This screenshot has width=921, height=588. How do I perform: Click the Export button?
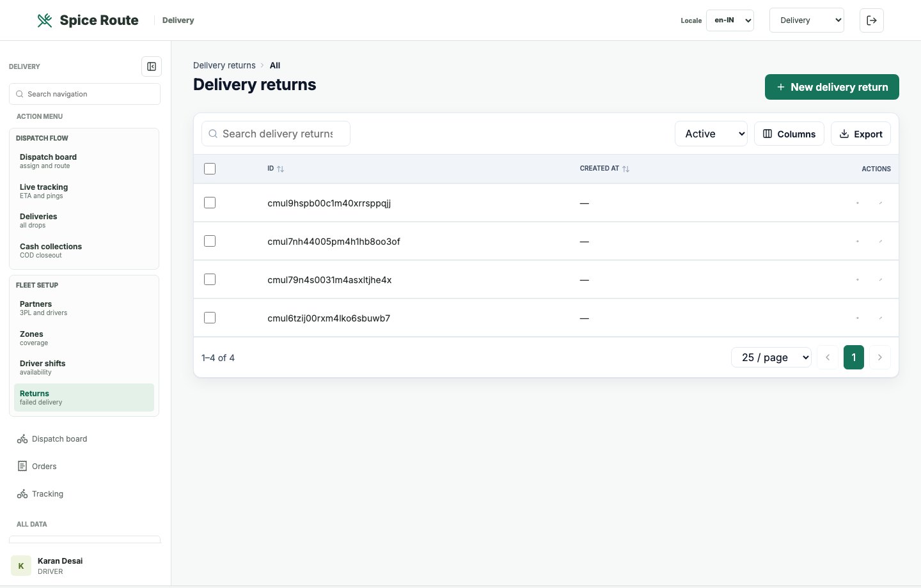[861, 134]
